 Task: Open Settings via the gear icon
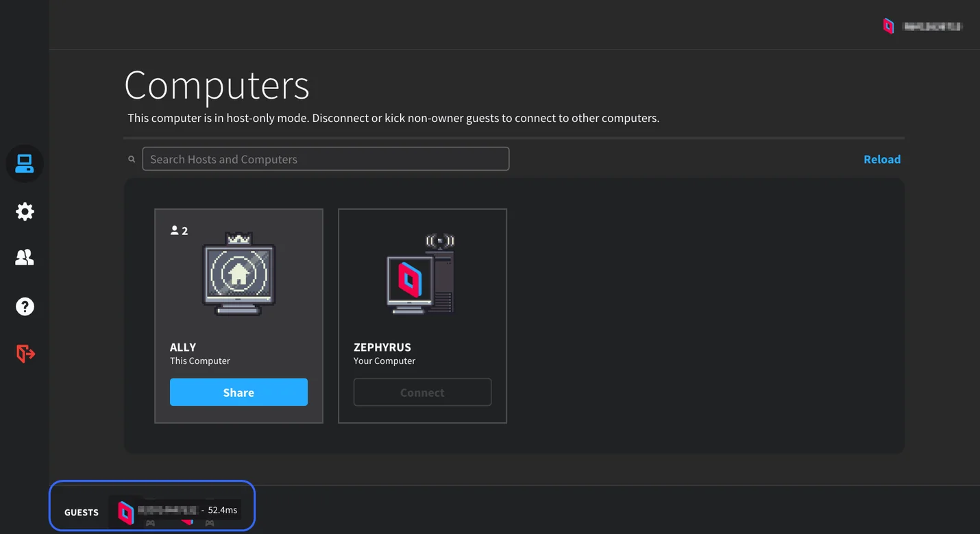[25, 211]
